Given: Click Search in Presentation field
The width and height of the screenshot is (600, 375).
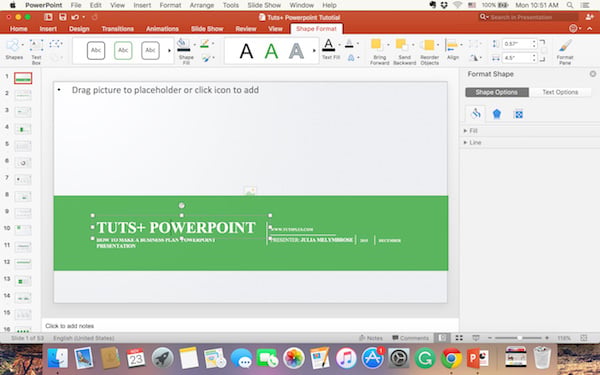Looking at the screenshot, I should (x=528, y=17).
